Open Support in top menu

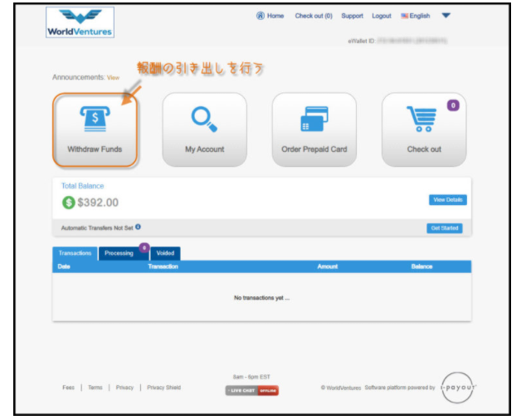point(353,16)
